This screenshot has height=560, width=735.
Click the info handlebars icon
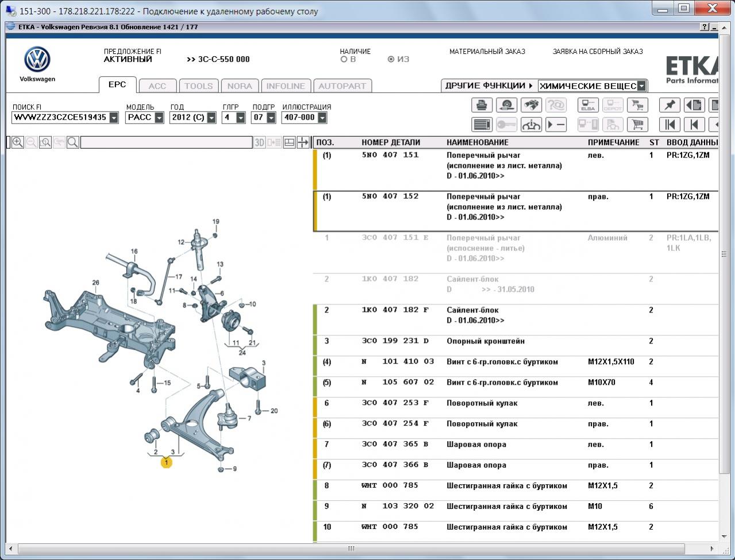531,124
